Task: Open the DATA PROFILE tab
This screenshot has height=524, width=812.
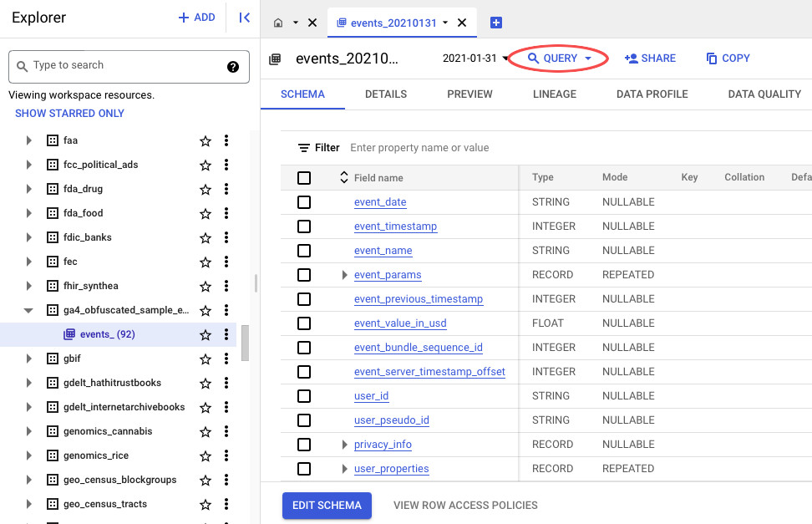Action: 652,94
